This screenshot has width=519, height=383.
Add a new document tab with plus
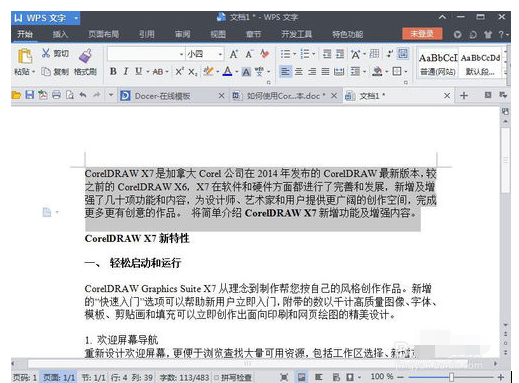[464, 96]
